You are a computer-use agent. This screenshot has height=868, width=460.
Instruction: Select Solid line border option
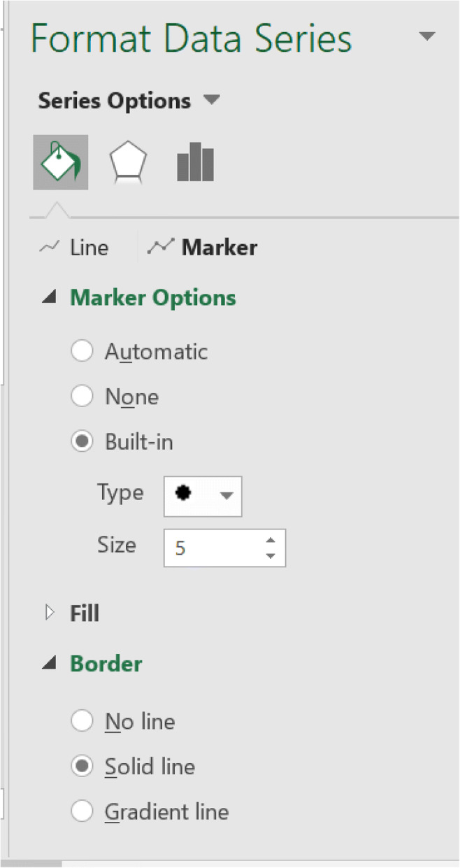point(82,767)
